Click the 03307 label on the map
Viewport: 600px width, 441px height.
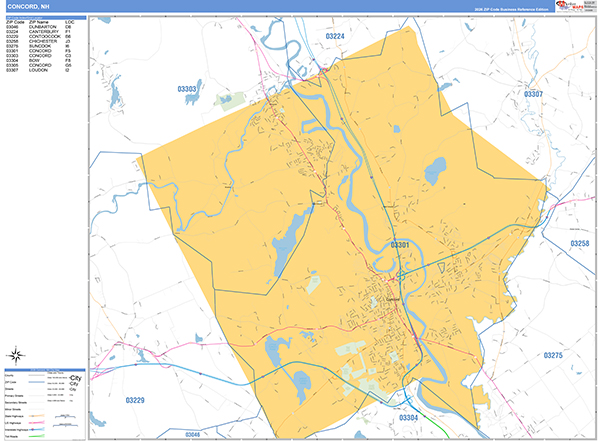point(533,94)
